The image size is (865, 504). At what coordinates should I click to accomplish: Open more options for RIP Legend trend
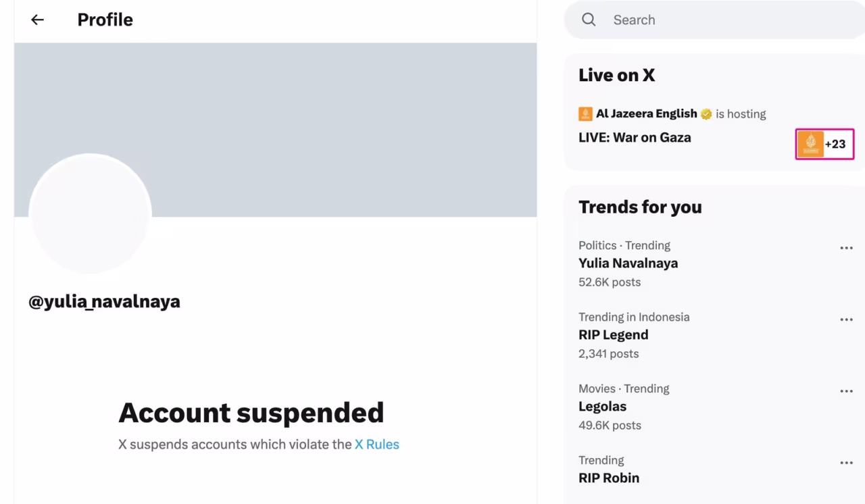[846, 320]
